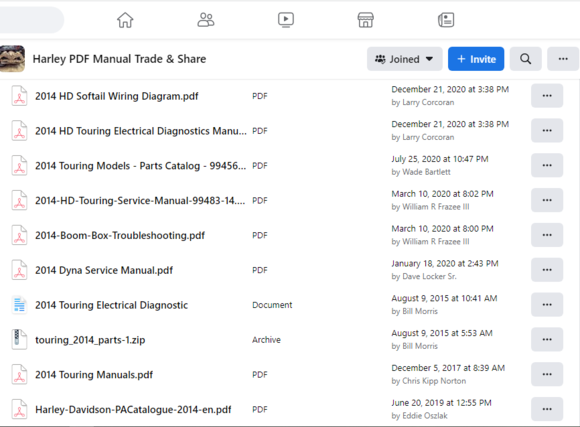The width and height of the screenshot is (580, 427).
Task: Open the Marketplace storefront icon
Action: coord(365,20)
